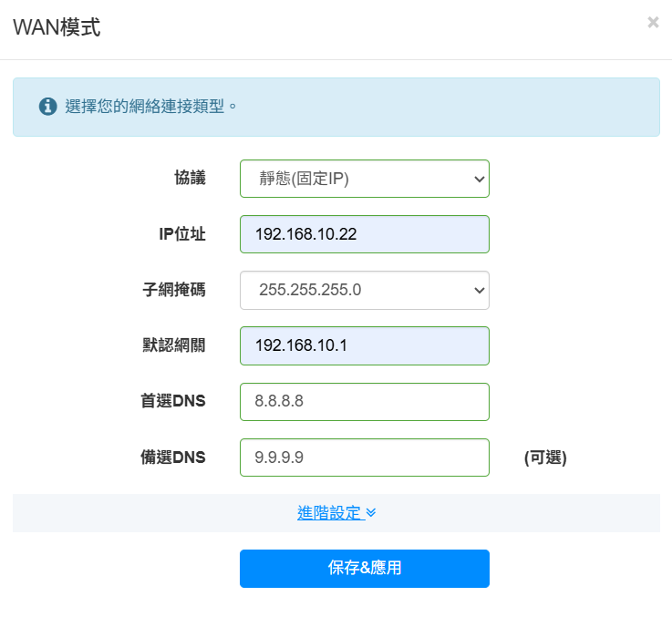Click the IP位址 label
672x617 pixels.
[x=182, y=234]
